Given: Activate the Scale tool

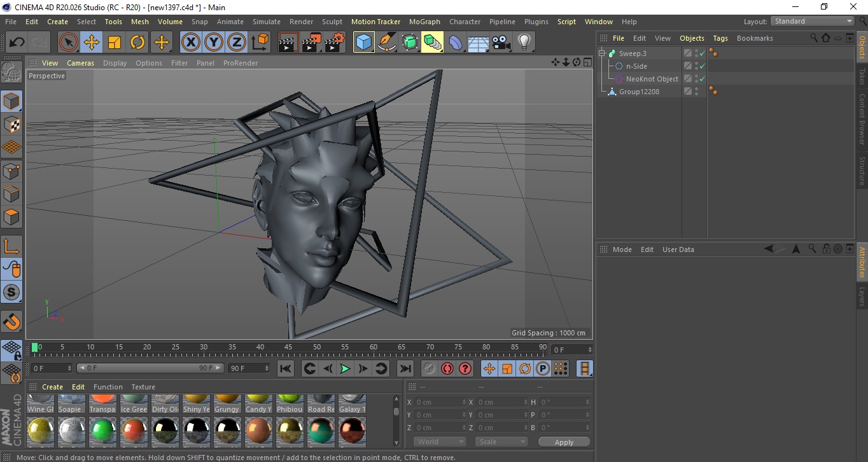Looking at the screenshot, I should (115, 43).
